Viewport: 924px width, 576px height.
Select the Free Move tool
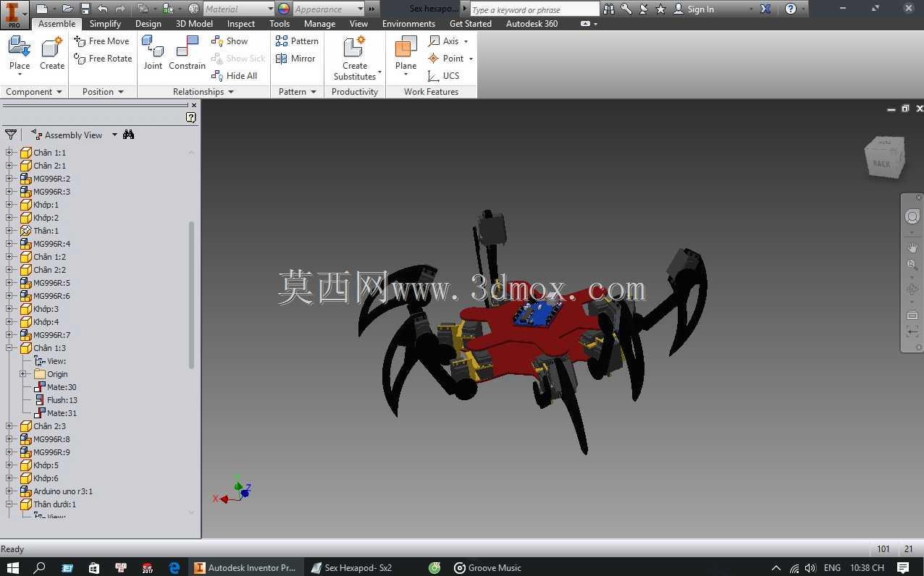[102, 41]
